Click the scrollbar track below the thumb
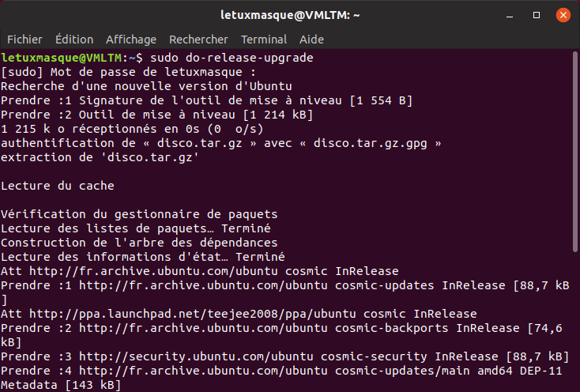The image size is (580, 392). 575,322
